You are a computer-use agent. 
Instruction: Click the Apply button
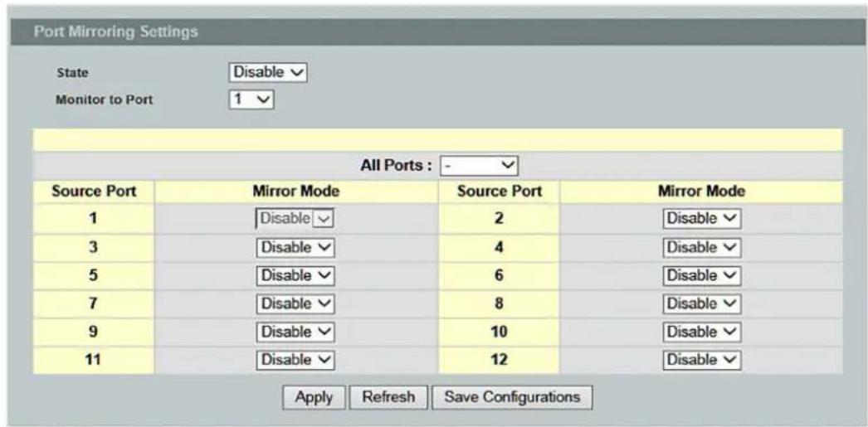pyautogui.click(x=314, y=397)
